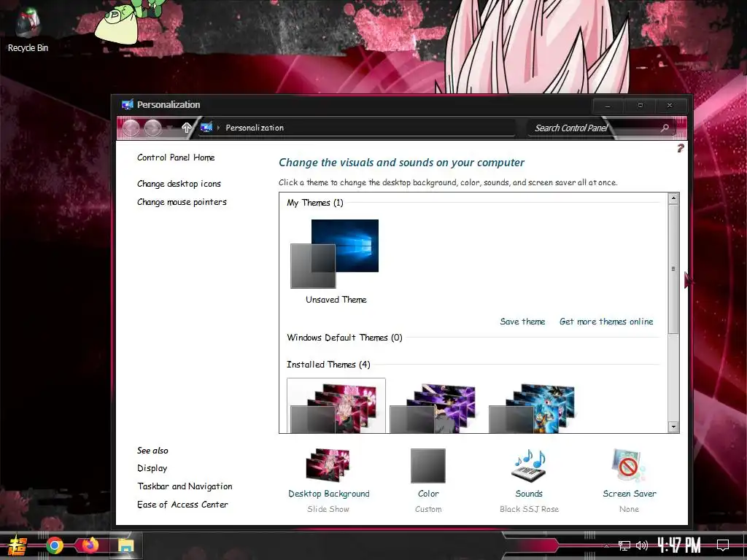
Task: Click the Sounds label text
Action: point(529,494)
